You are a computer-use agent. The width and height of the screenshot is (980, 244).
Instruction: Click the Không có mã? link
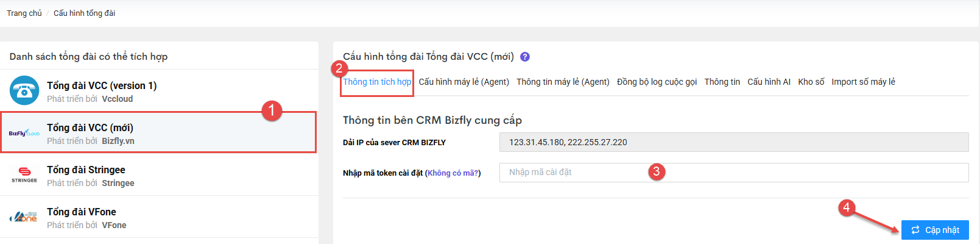pos(453,173)
